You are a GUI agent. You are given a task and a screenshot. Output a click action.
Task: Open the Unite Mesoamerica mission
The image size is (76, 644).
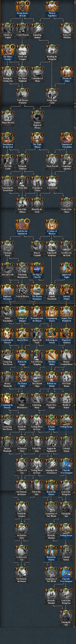22,401
